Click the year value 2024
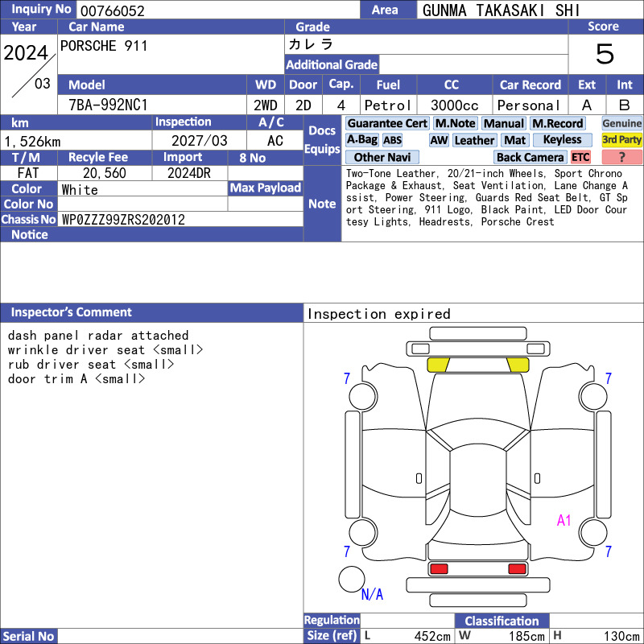This screenshot has height=644, width=644. point(26,53)
